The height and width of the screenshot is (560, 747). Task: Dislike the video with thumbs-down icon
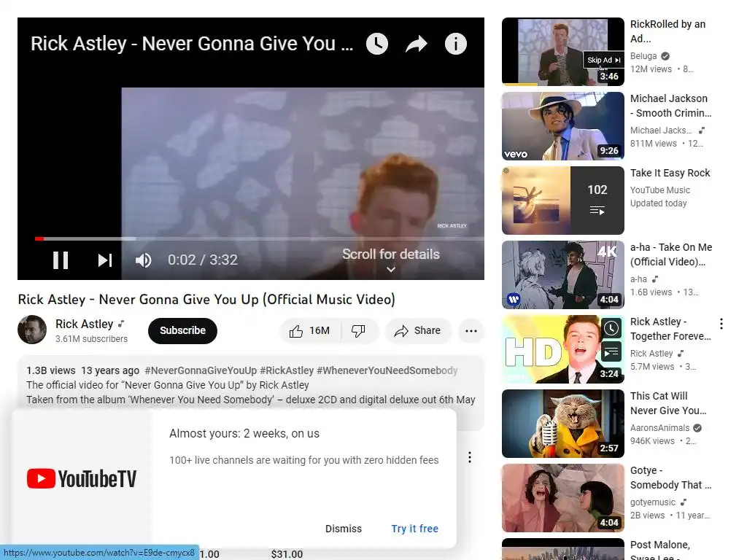coord(358,331)
